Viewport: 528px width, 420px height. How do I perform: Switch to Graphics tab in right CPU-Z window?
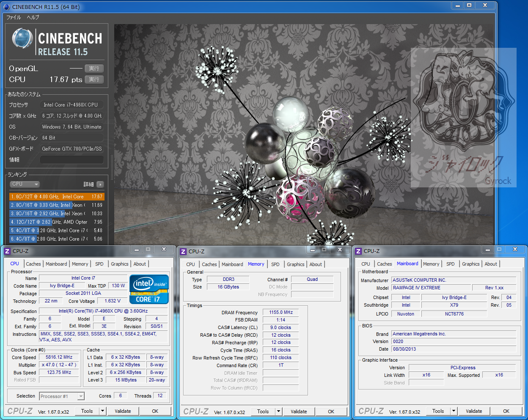tap(471, 264)
